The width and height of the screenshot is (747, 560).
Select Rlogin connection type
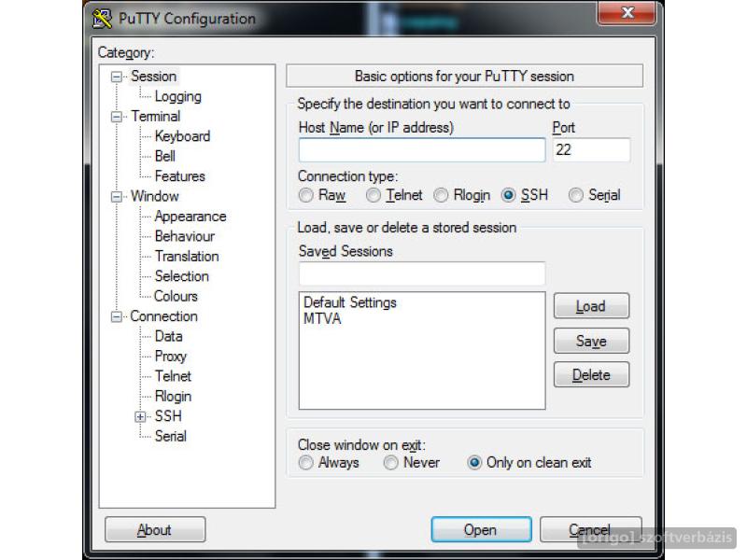[x=441, y=195]
